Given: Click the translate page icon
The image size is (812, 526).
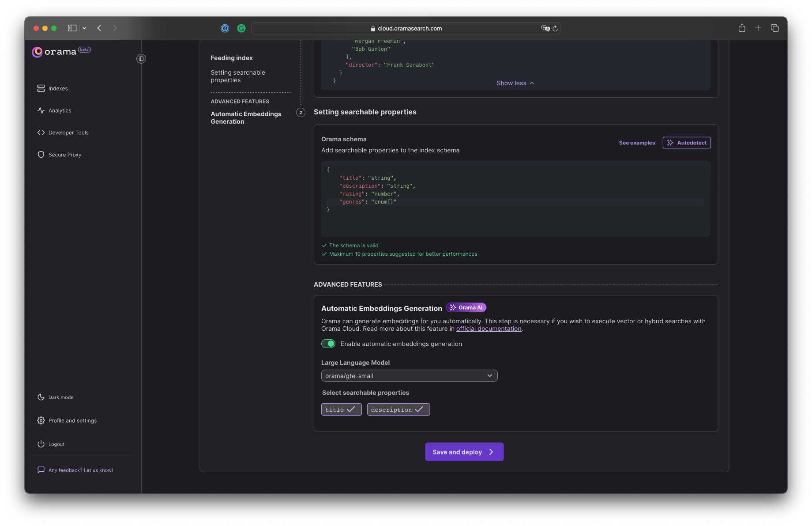Looking at the screenshot, I should click(545, 28).
